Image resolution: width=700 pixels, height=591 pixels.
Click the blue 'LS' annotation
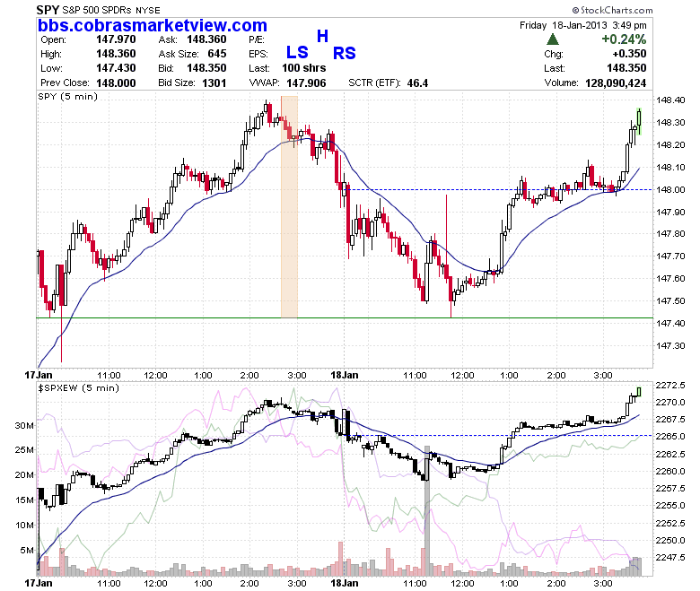click(x=297, y=53)
